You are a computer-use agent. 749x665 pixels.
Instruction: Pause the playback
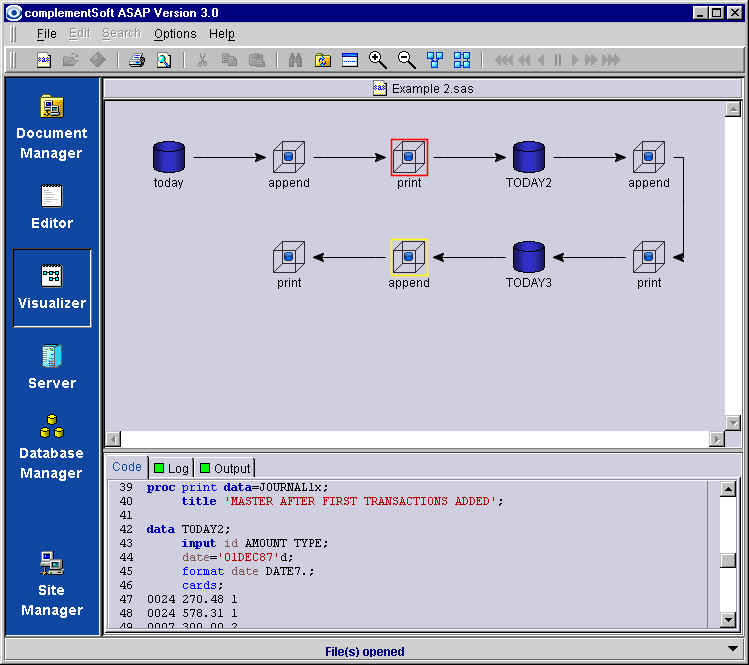(557, 60)
